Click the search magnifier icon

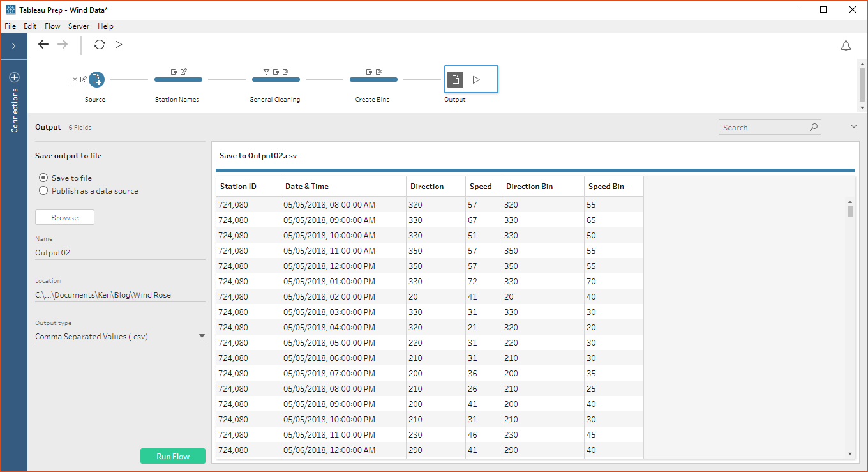(x=814, y=127)
